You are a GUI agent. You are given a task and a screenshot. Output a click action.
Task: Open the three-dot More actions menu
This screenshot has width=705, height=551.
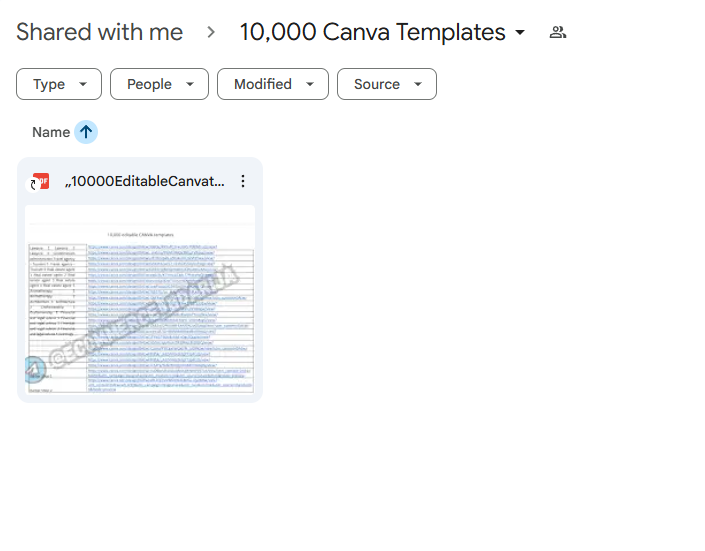point(242,181)
